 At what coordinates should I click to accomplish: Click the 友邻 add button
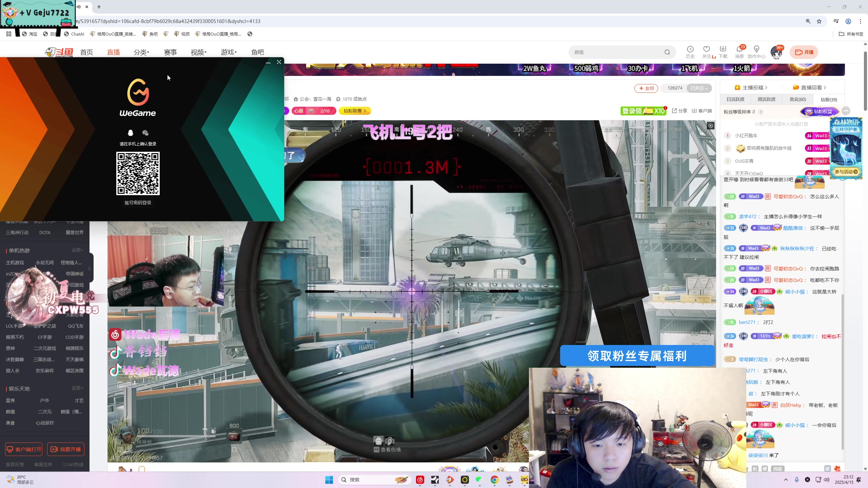[x=646, y=88]
